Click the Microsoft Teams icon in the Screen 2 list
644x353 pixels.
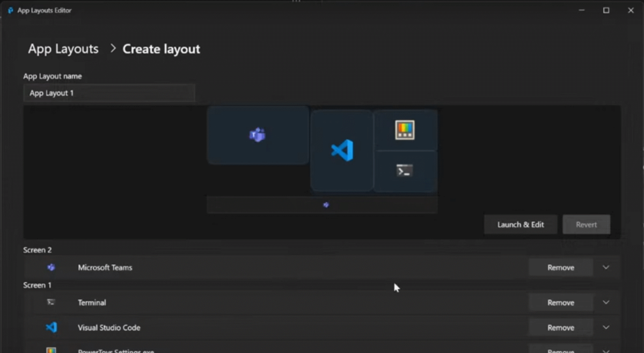coord(51,267)
